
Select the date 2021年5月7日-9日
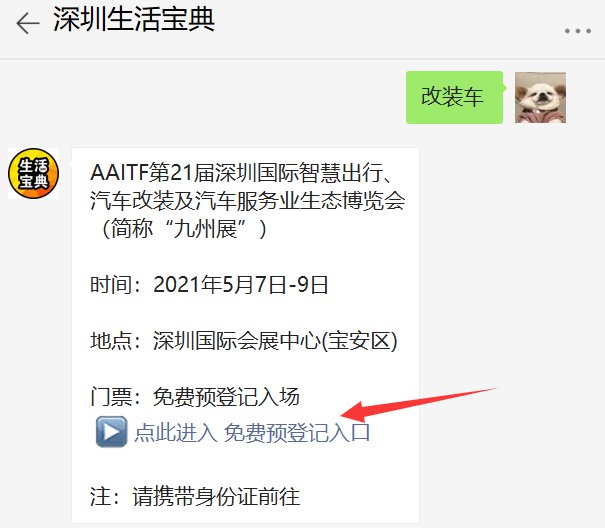[x=241, y=285]
